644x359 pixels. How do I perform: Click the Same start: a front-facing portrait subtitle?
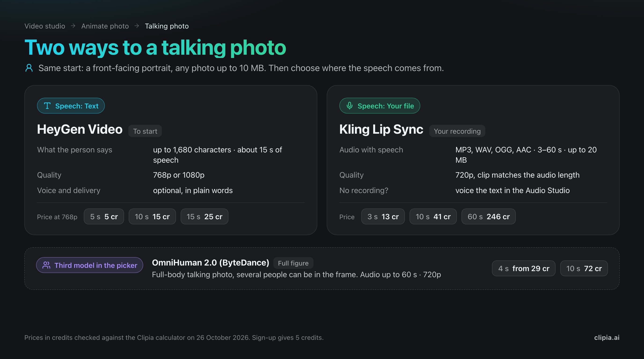(241, 68)
